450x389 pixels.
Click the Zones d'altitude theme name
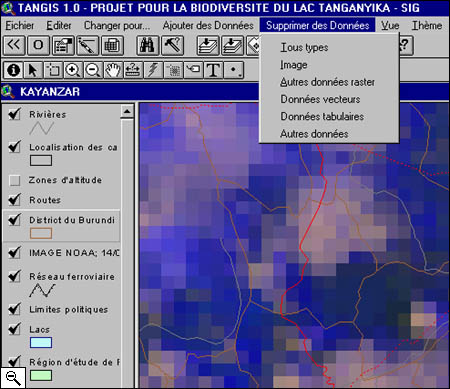[65, 180]
